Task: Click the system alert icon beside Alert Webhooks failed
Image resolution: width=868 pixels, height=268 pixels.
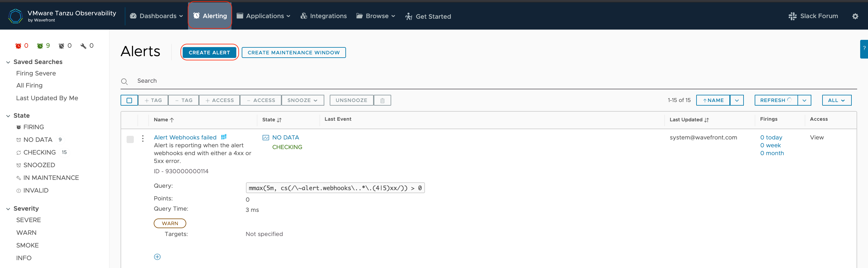Action: click(x=224, y=137)
